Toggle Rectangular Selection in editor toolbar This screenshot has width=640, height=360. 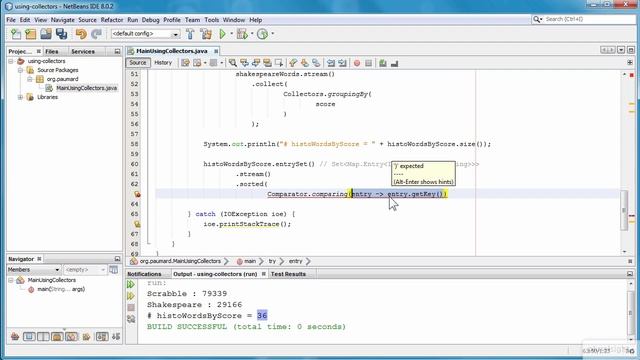point(279,63)
